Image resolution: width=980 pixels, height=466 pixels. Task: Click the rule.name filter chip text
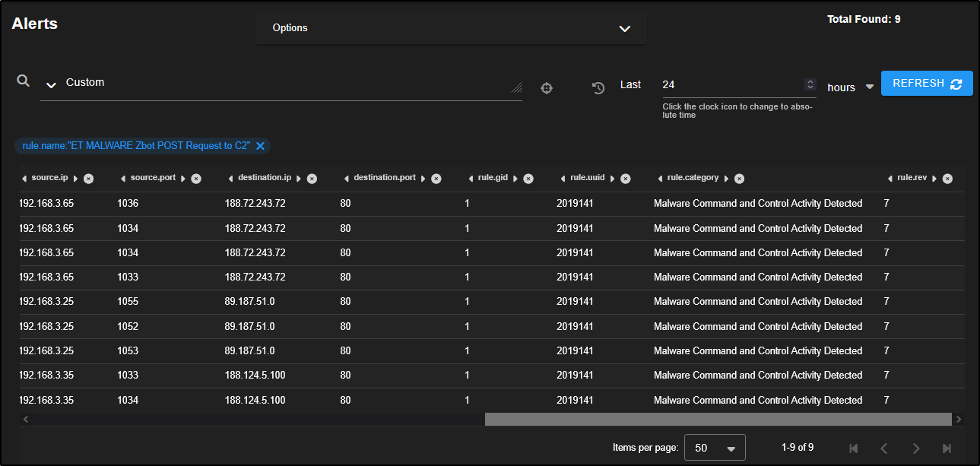(136, 146)
